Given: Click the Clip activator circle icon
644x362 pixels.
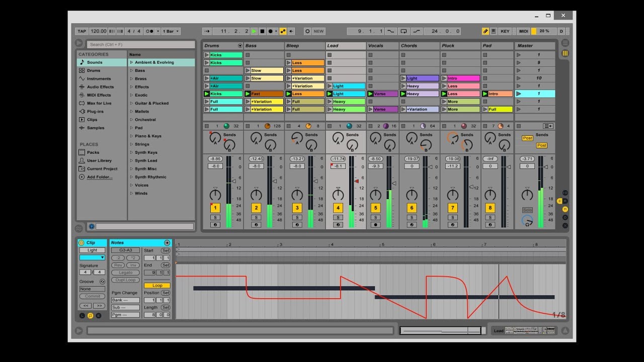Looking at the screenshot, I should [x=82, y=243].
